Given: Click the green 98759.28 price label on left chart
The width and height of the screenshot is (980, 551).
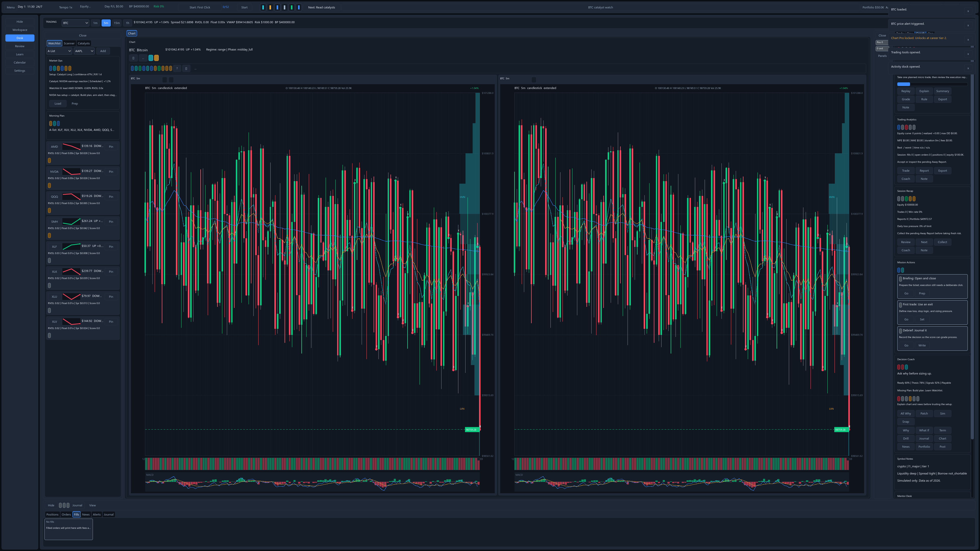Looking at the screenshot, I should pos(472,430).
